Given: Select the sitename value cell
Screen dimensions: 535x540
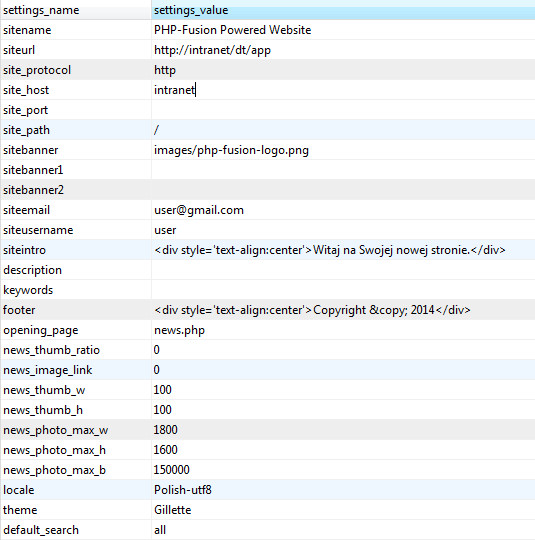Looking at the screenshot, I should (343, 30).
